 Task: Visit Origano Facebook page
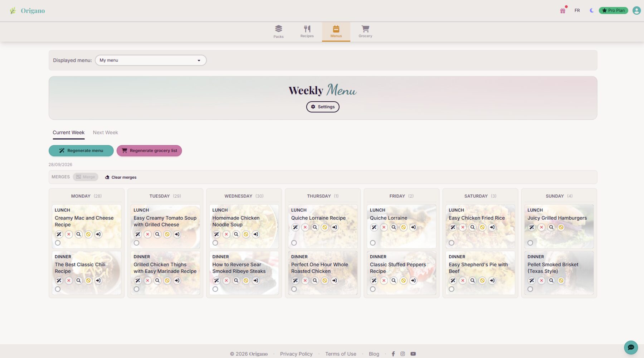(x=393, y=354)
